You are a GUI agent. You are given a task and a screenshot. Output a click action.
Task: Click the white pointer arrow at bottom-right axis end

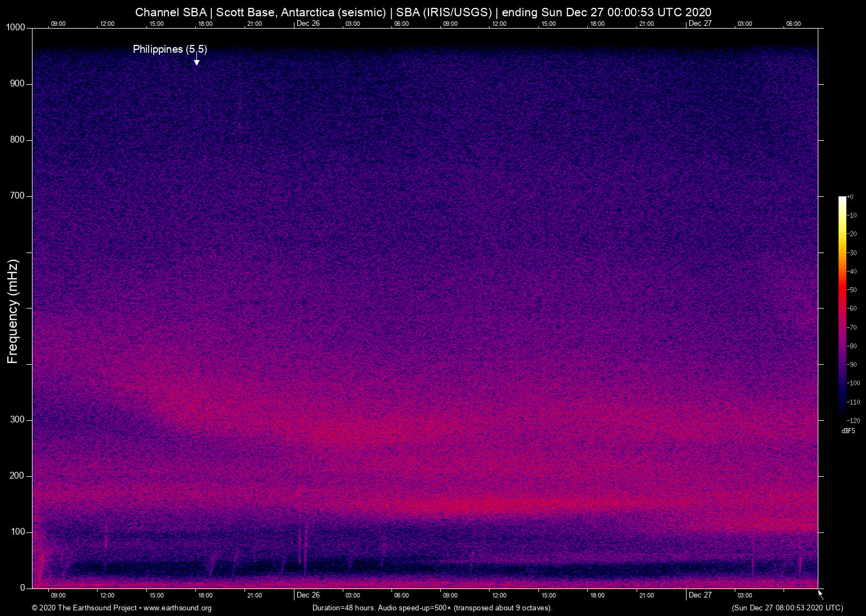pos(821,594)
